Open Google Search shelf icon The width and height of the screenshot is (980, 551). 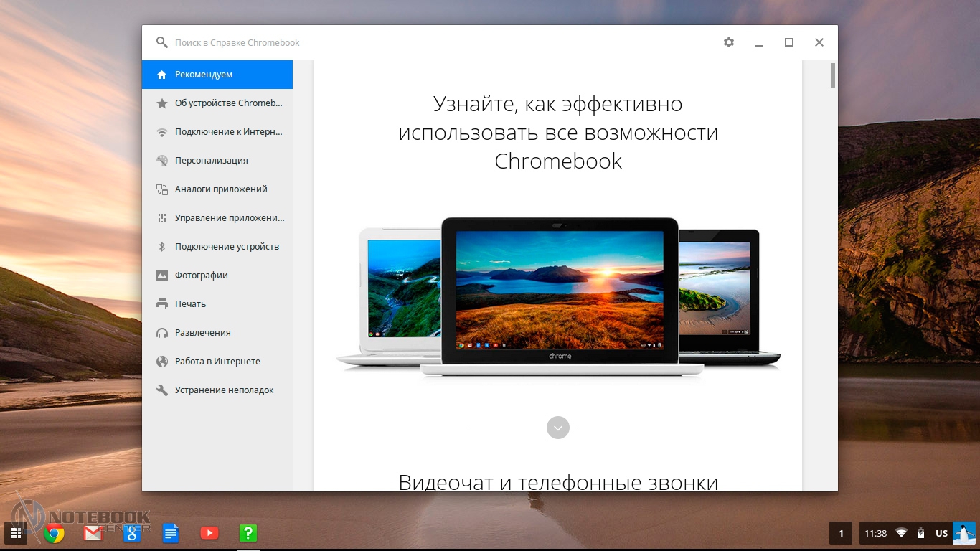pos(131,533)
